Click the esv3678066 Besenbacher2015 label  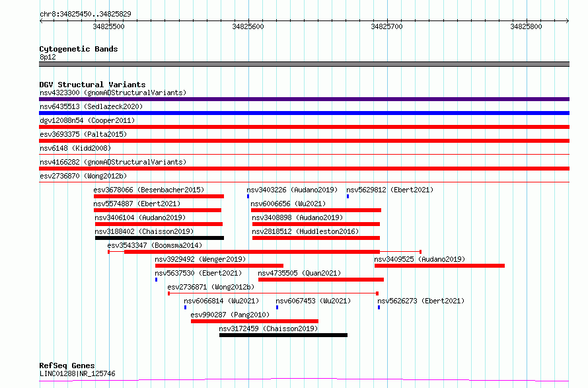(149, 190)
